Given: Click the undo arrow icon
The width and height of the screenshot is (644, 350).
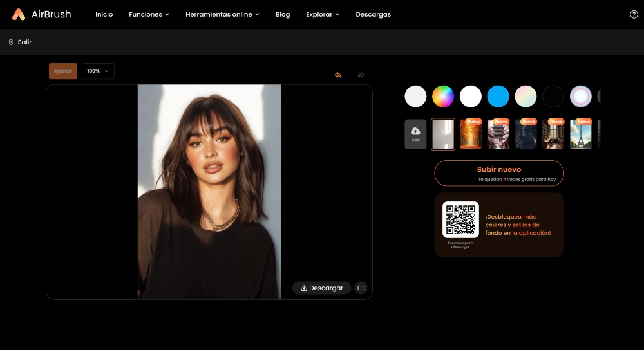Looking at the screenshot, I should pos(337,75).
